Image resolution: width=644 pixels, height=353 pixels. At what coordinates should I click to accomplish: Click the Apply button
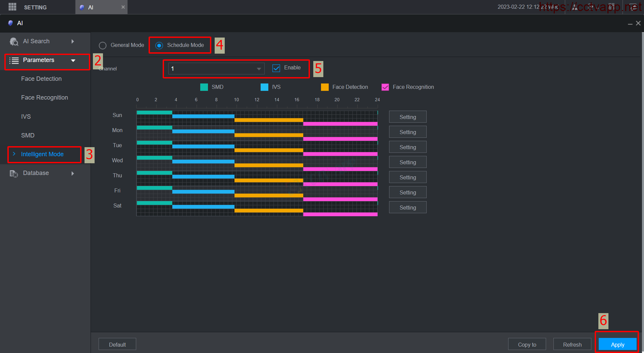coord(617,345)
